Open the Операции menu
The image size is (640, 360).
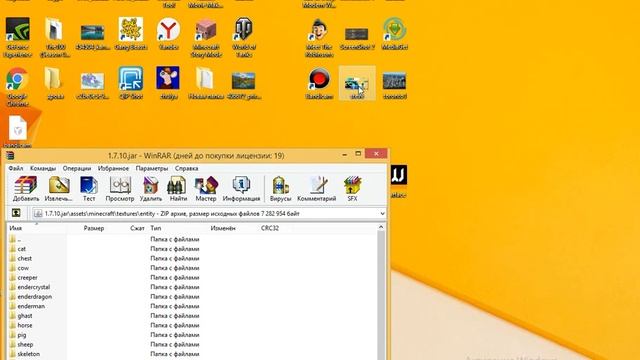[x=77, y=168]
